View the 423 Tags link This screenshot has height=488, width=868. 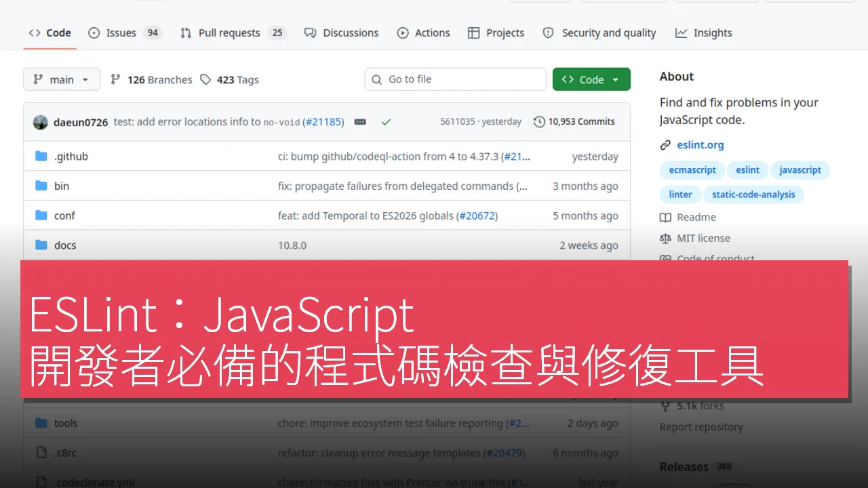pos(230,79)
